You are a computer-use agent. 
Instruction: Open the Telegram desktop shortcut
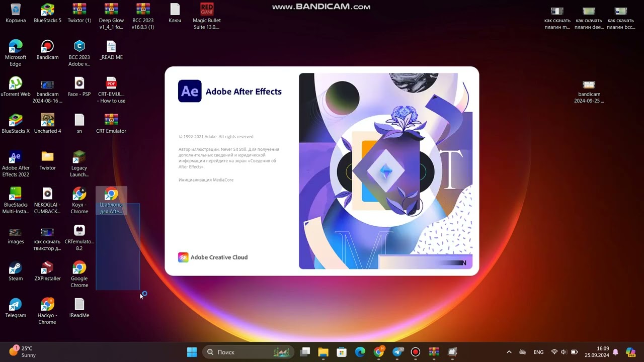[x=16, y=308]
